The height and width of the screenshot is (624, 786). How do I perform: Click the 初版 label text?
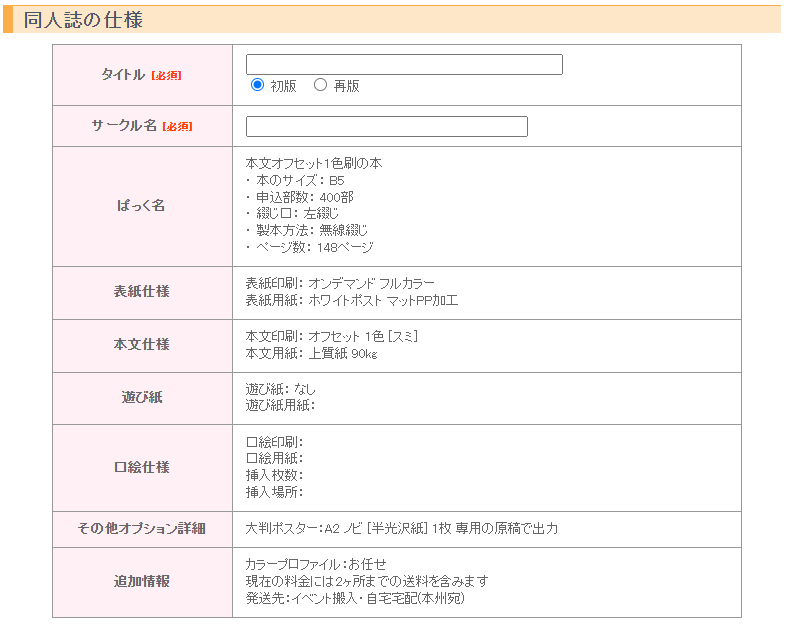tap(283, 86)
